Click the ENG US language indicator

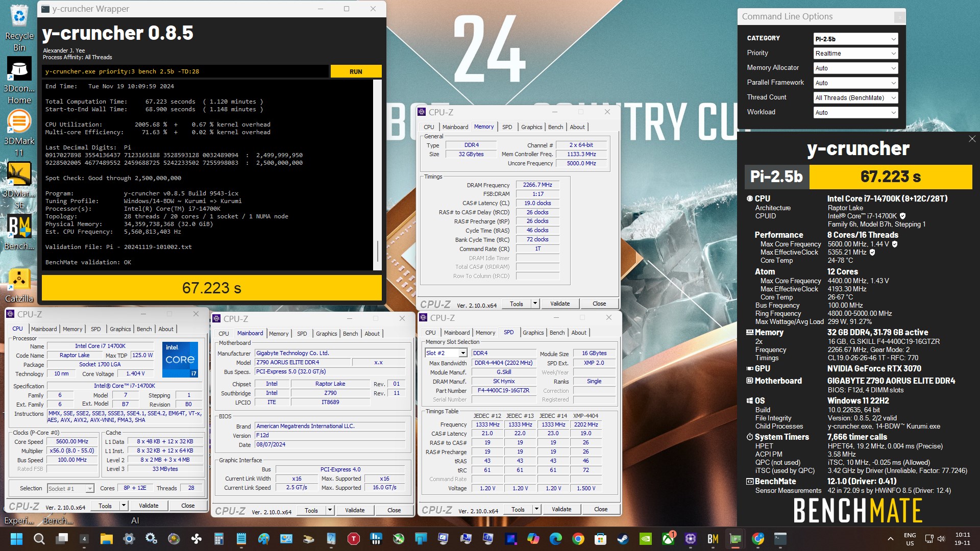910,539
